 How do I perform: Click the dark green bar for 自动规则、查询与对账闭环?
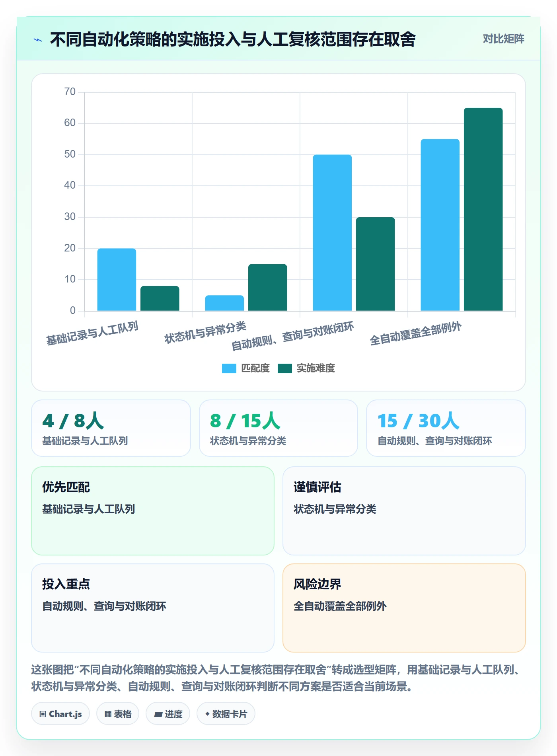tap(376, 264)
